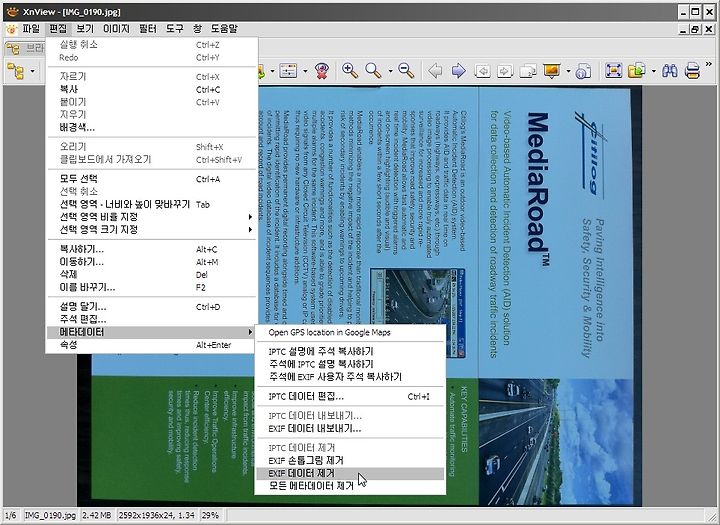The height and width of the screenshot is (525, 720).
Task: Open the 창 menu
Action: tap(197, 29)
